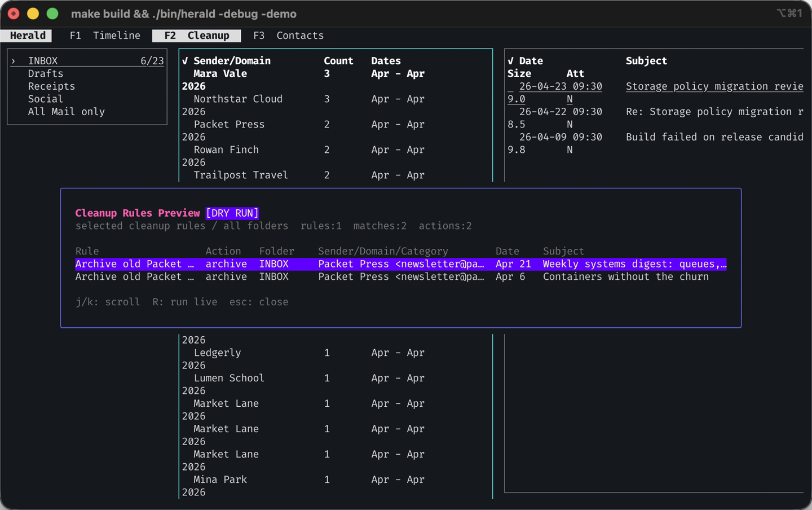Viewport: 812px width, 510px height.
Task: Click the Herald app label
Action: [27, 36]
